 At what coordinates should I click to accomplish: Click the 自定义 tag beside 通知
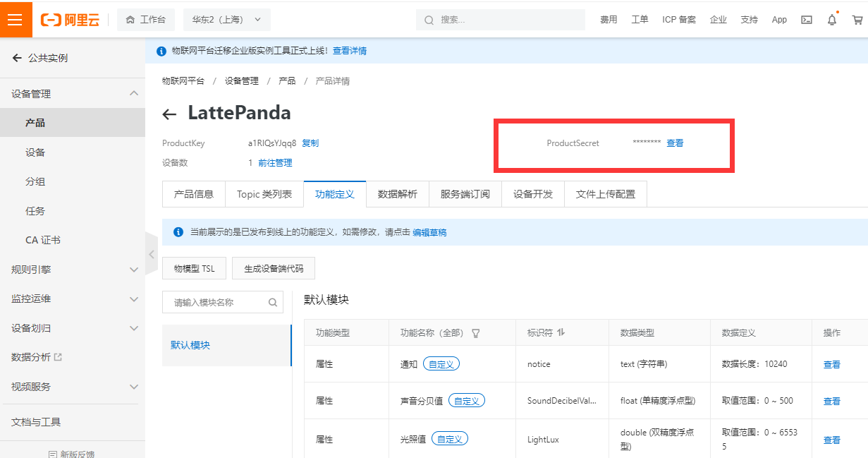[x=441, y=364]
